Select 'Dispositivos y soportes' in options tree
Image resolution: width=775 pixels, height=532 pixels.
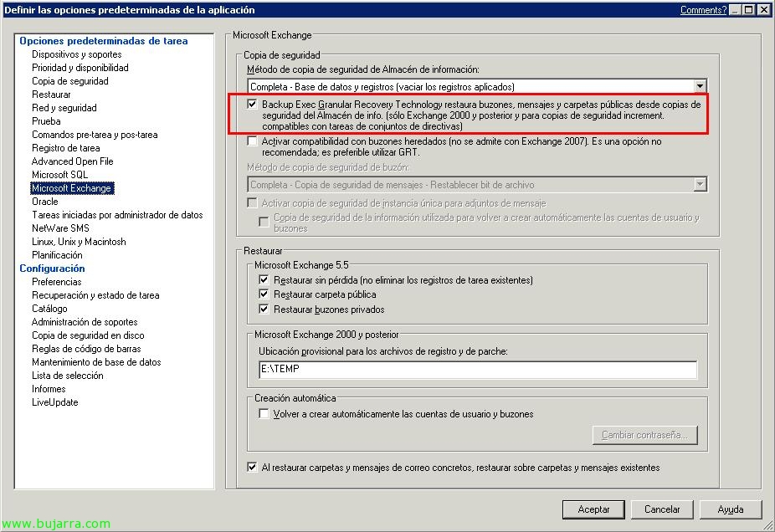(77, 54)
